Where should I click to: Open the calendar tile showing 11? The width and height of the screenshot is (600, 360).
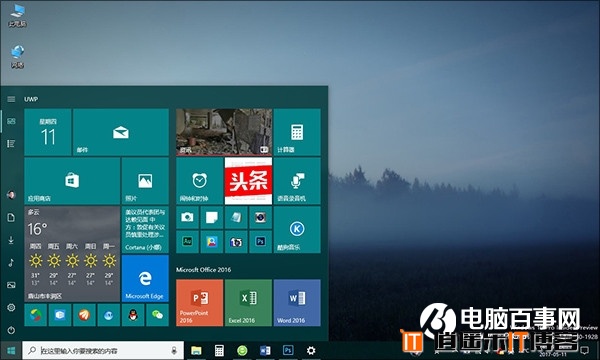tap(48, 132)
